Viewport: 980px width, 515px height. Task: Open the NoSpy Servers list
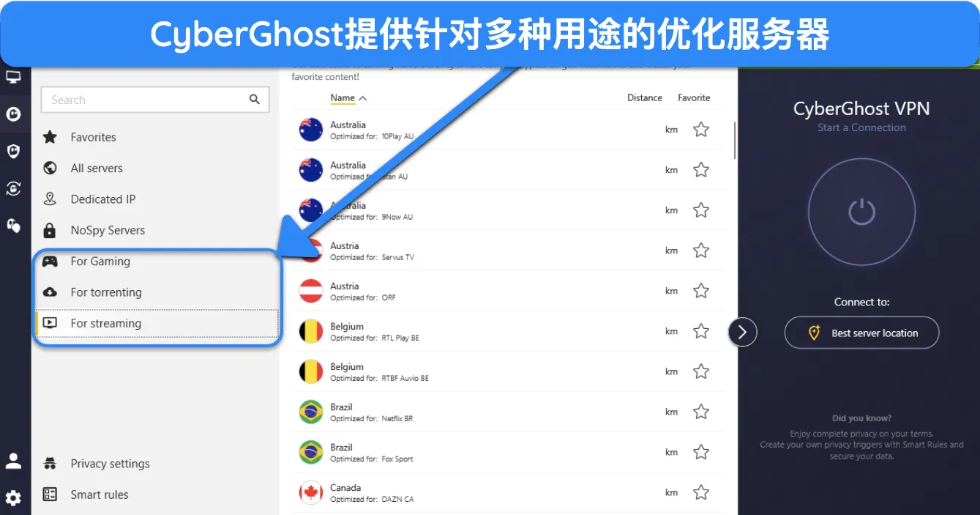pyautogui.click(x=108, y=230)
